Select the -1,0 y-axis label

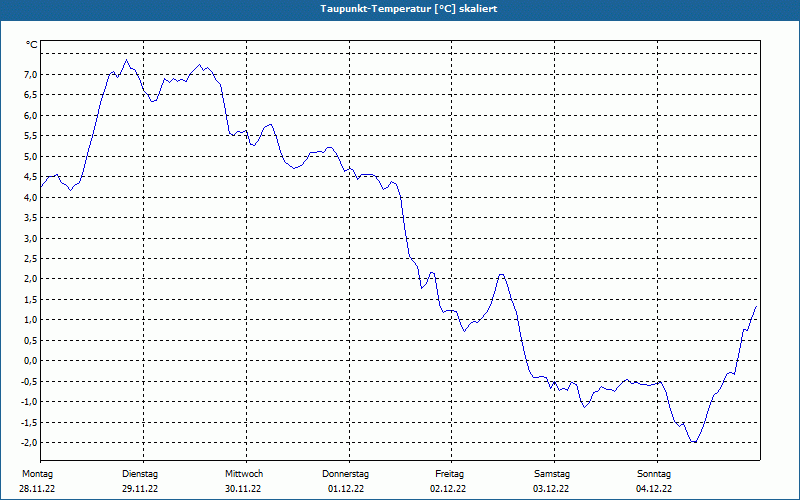(29, 402)
